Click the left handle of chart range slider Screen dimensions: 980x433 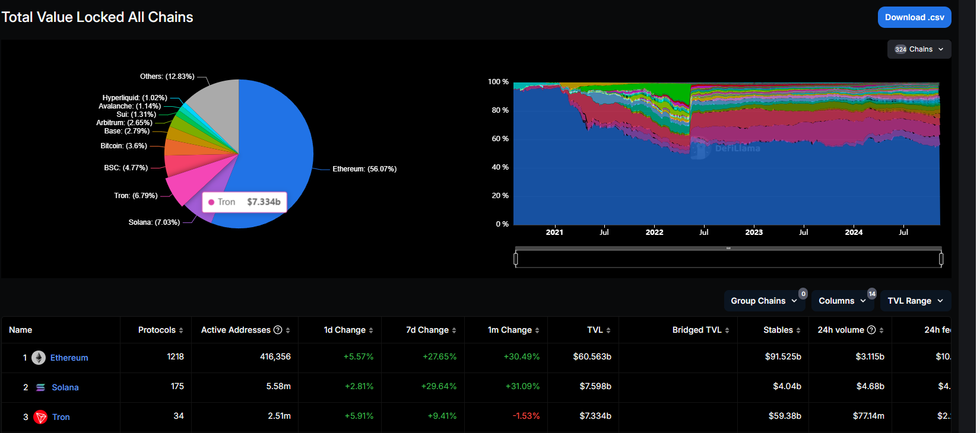click(516, 259)
